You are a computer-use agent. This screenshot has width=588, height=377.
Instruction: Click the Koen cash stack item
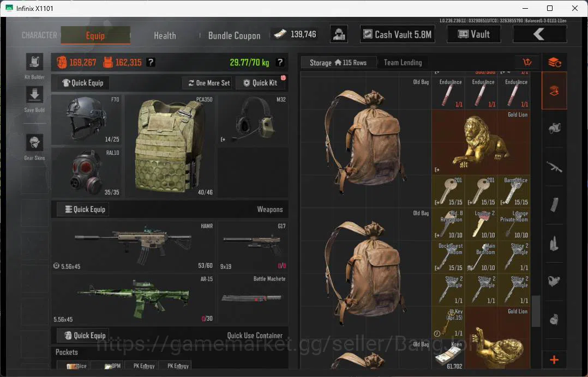tap(448, 355)
